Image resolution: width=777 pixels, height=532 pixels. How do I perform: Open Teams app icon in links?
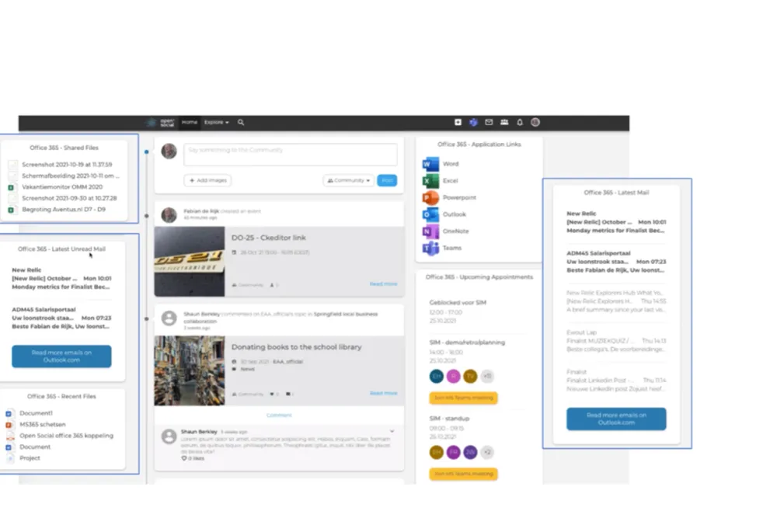430,249
